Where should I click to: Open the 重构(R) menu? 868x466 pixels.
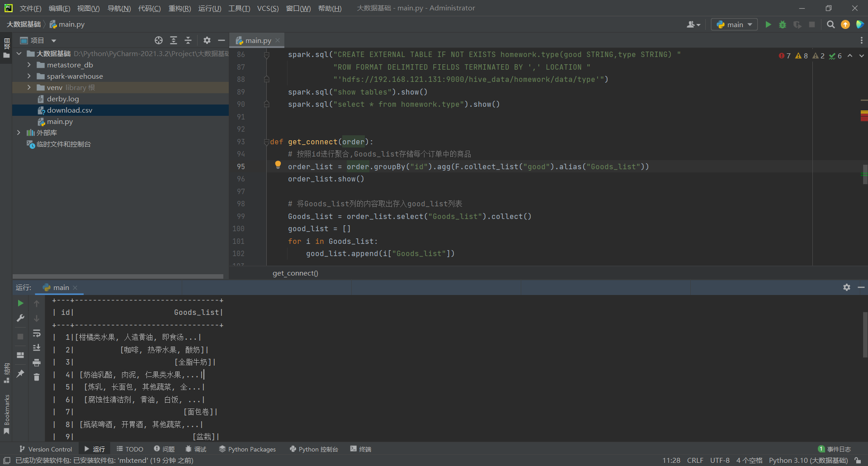(x=179, y=8)
